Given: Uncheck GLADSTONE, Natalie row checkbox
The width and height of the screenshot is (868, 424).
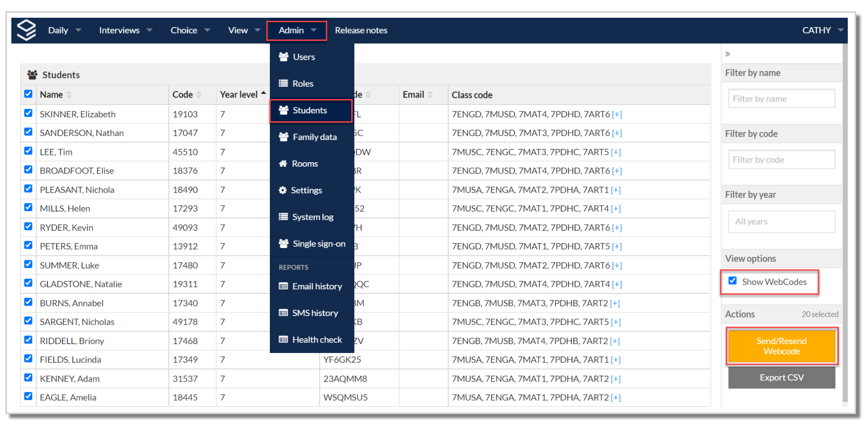Looking at the screenshot, I should (x=28, y=283).
